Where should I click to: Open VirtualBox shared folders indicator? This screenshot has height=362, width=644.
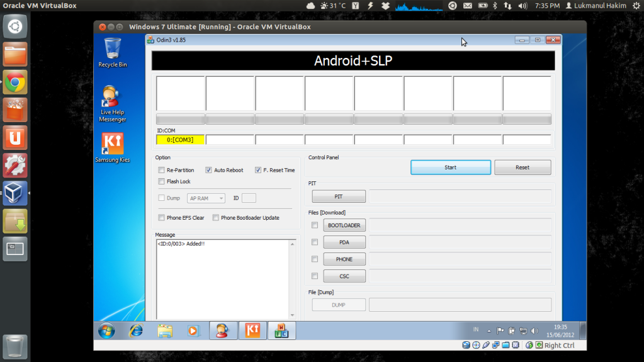(506, 345)
